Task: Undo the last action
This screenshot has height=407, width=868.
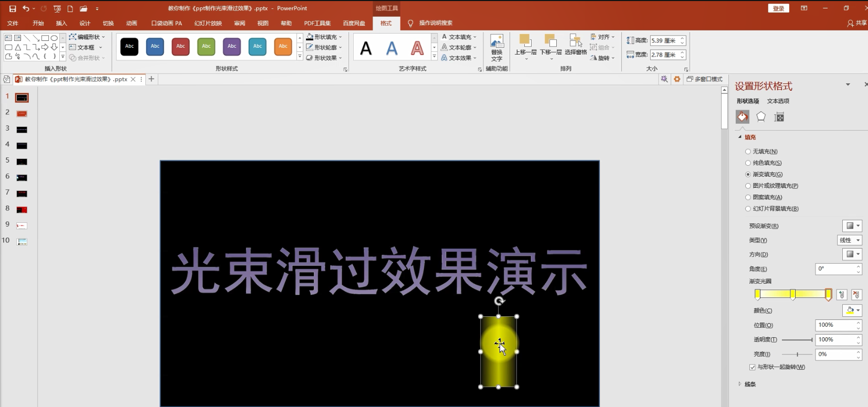Action: pyautogui.click(x=25, y=8)
